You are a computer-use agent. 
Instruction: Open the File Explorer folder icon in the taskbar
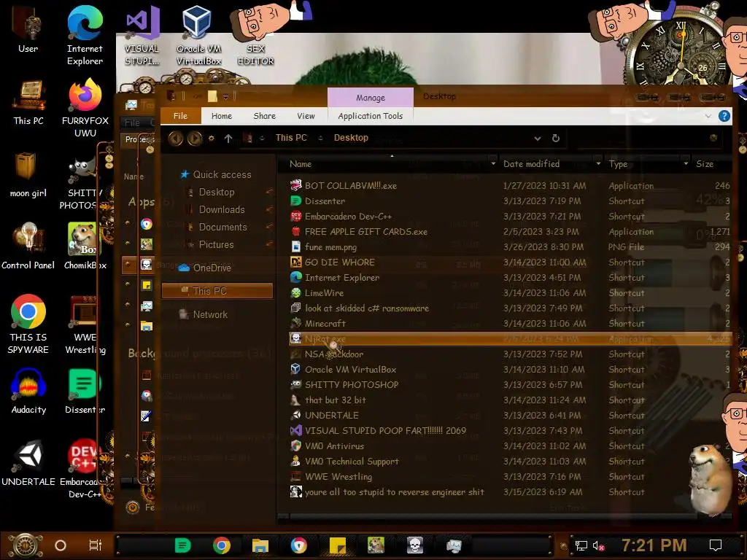tap(260, 545)
